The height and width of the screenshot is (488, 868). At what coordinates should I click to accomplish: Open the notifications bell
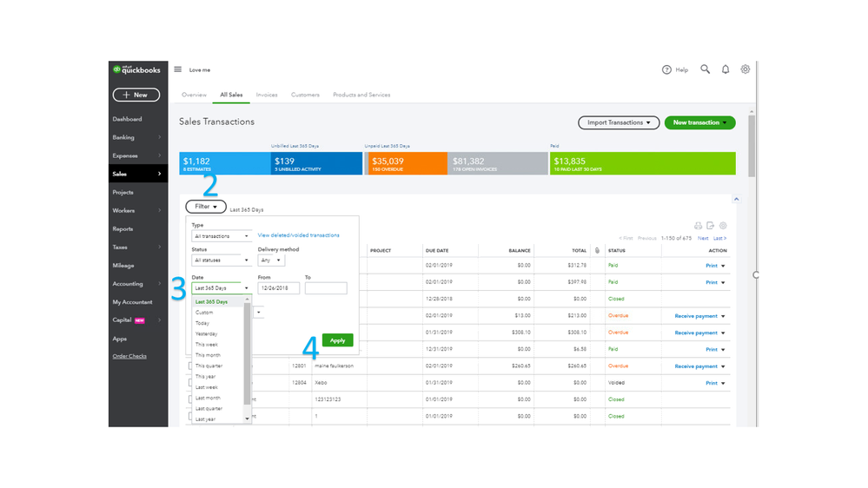tap(726, 69)
